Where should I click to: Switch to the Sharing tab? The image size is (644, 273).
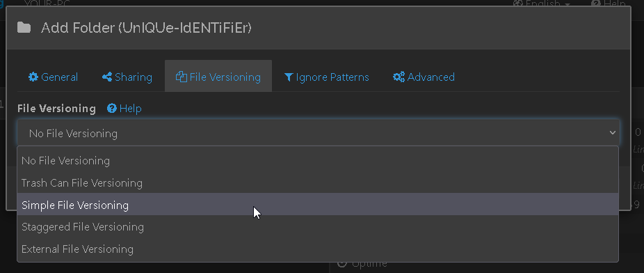127,77
